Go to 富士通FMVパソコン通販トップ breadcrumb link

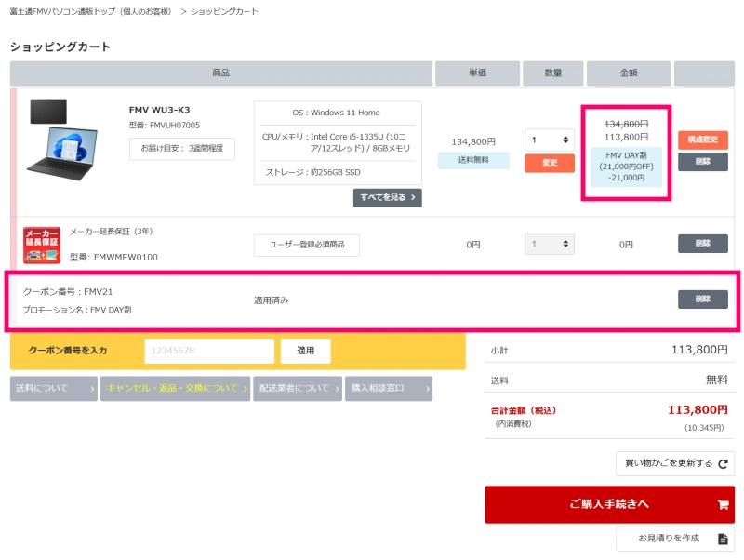(x=90, y=11)
